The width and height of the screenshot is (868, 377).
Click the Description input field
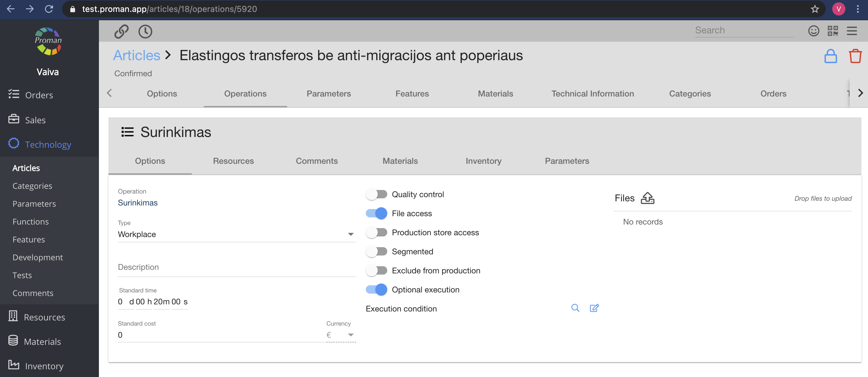pos(237,267)
